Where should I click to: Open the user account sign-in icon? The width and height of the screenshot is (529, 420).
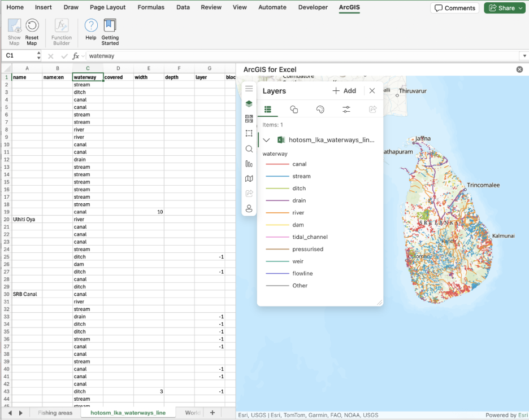249,208
